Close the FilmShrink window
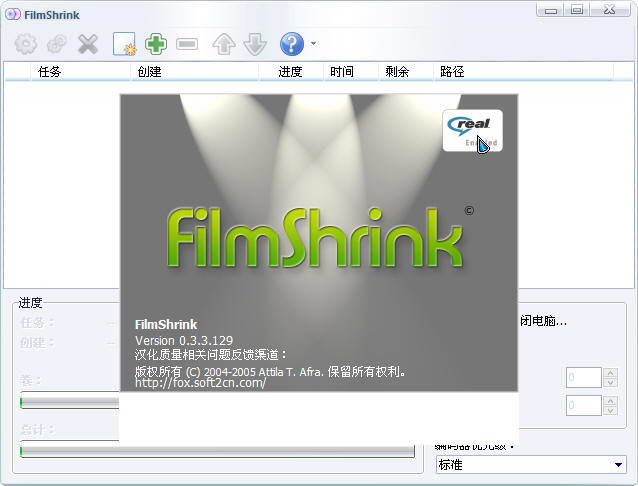638x486 pixels. 610,10
